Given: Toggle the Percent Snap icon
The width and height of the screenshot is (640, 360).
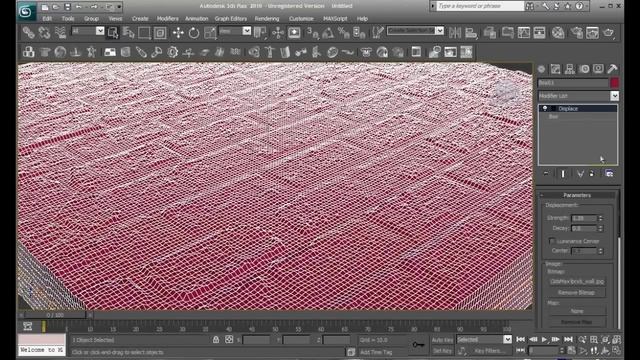Looking at the screenshot, I should pos(344,33).
